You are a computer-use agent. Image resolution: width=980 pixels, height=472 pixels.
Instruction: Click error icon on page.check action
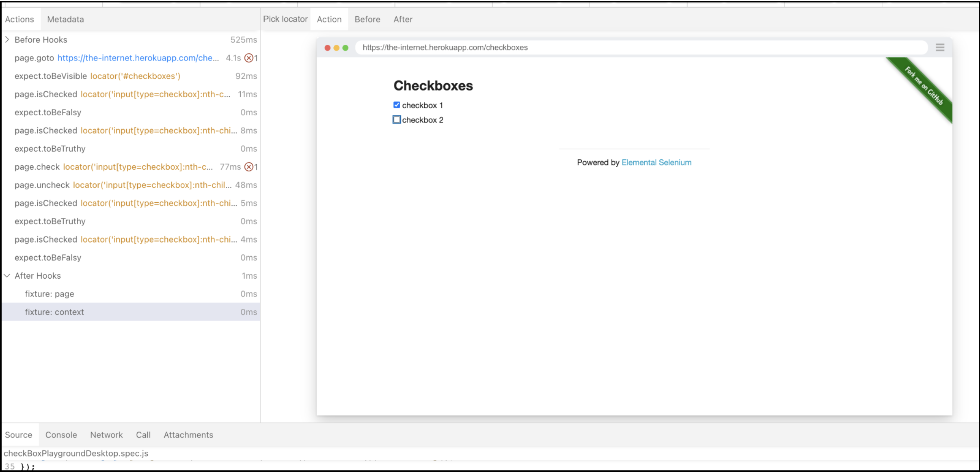click(249, 167)
